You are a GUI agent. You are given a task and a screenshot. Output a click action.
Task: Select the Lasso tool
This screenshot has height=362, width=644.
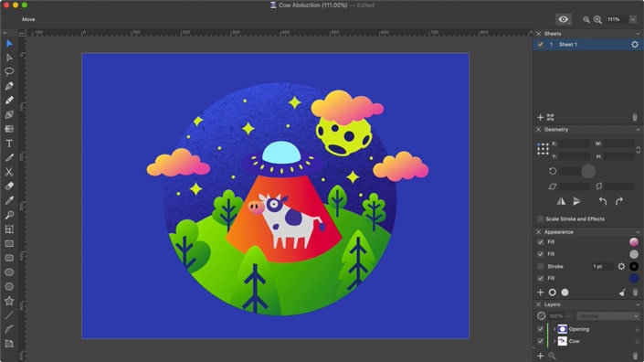click(9, 71)
